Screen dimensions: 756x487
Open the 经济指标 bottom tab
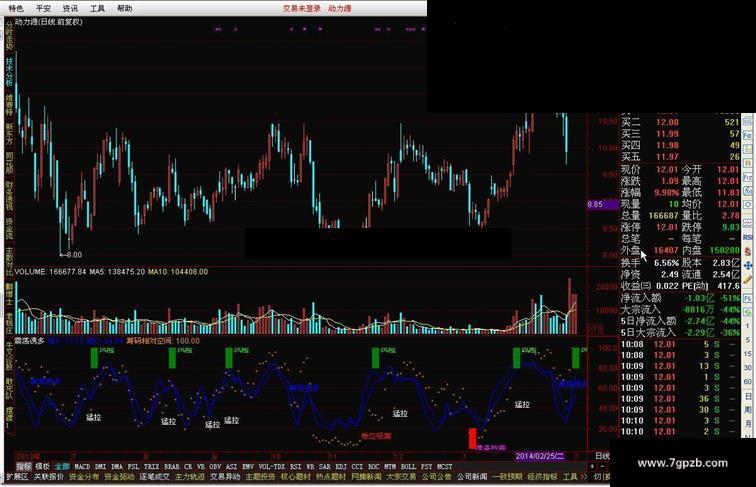pyautogui.click(x=542, y=476)
